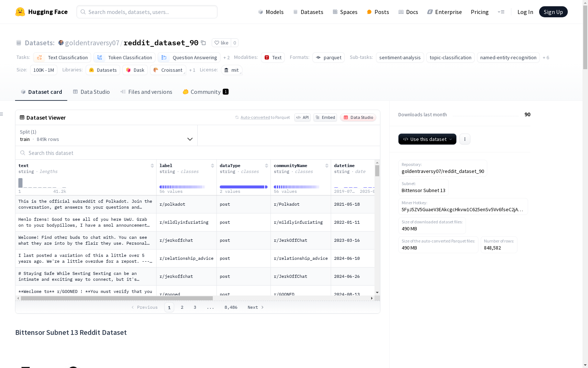Switch to the Dataset card tab
The width and height of the screenshot is (588, 368).
pyautogui.click(x=41, y=92)
